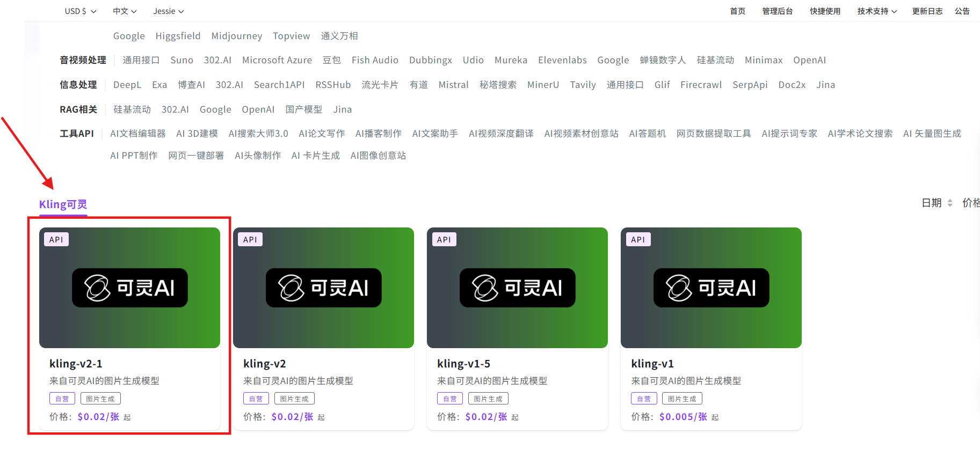Select the Kling可灵 tab

click(x=63, y=204)
